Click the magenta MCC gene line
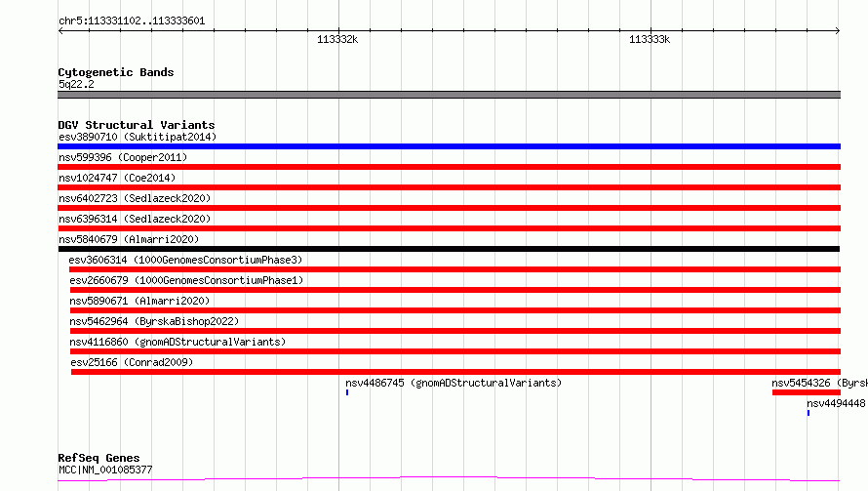The height and width of the screenshot is (491, 868). tap(449, 479)
